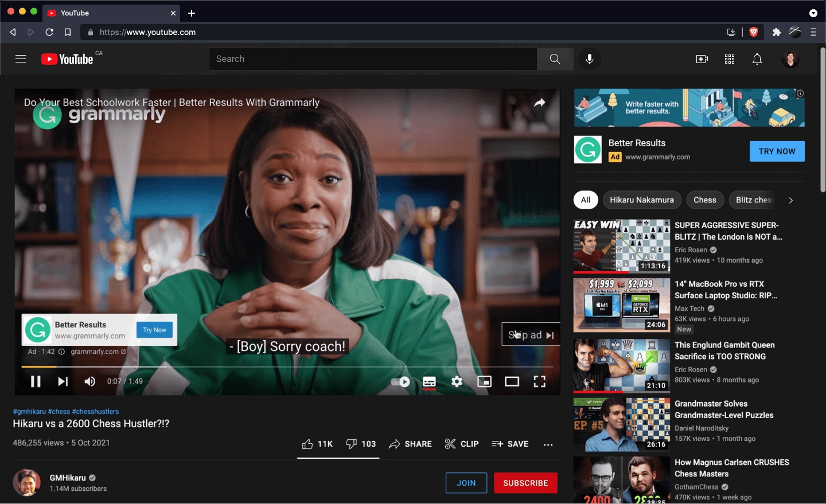This screenshot has width=826, height=504.
Task: Open the grammarly.com ad link
Action: coord(98,351)
